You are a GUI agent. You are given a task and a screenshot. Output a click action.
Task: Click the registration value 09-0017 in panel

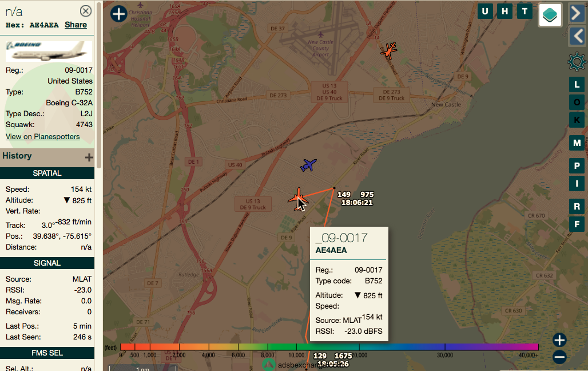[x=78, y=70]
